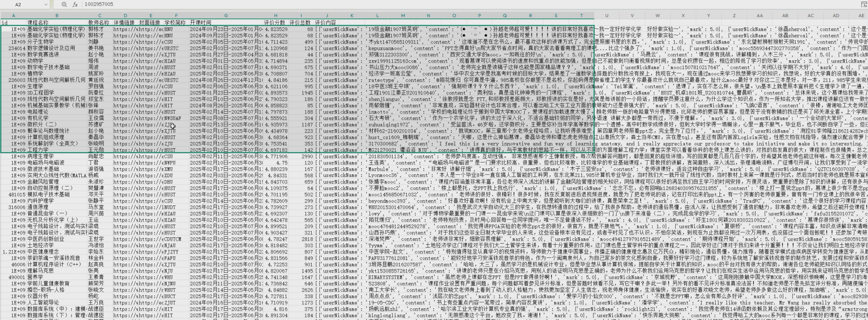Select the cell '内科护理学'
Screen dimensions: 868x320
point(57,201)
